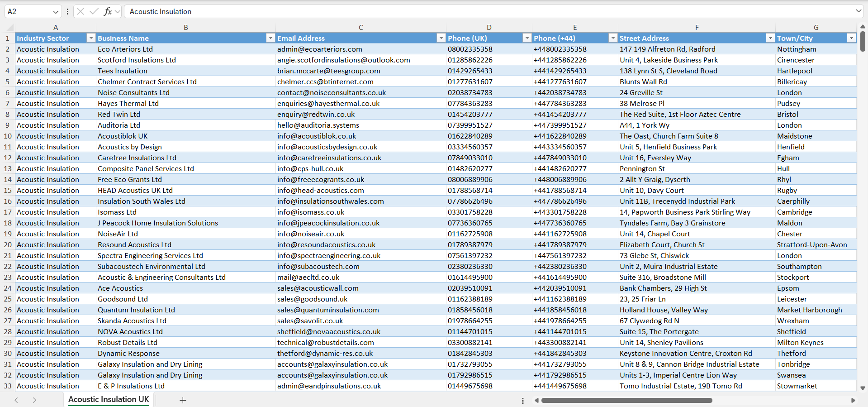Select row 33 header
This screenshot has height=407, width=868.
click(8, 386)
